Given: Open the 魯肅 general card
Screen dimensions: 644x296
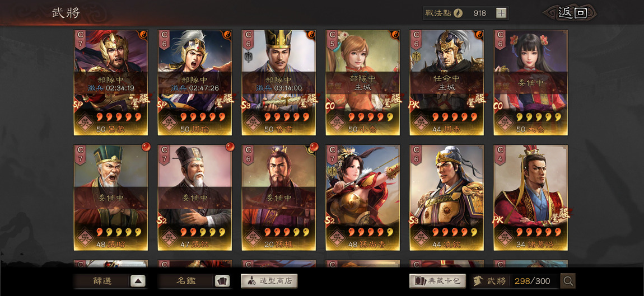Looking at the screenshot, I should point(278,82).
